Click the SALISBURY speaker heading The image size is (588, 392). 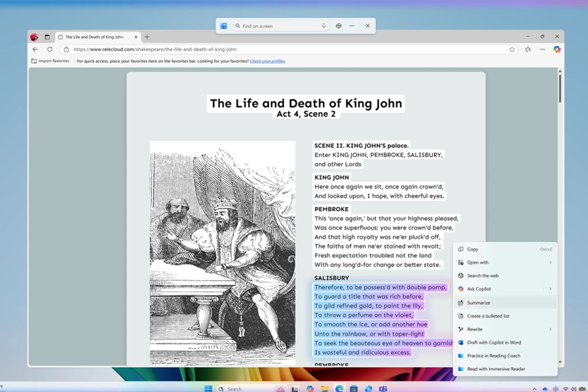pos(332,278)
